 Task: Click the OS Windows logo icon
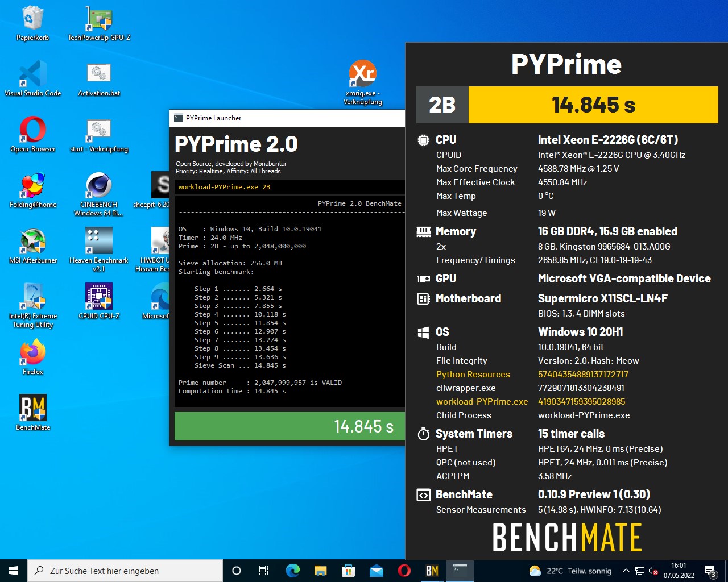coord(423,332)
